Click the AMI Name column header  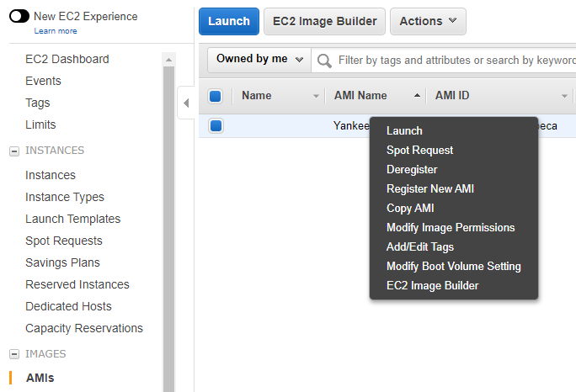pos(360,95)
